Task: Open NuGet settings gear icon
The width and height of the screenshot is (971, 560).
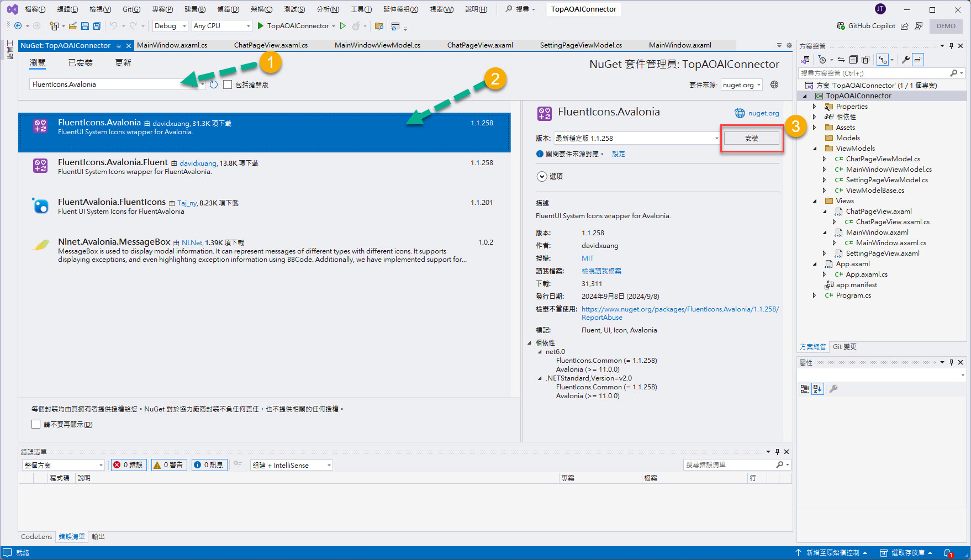Action: (x=774, y=84)
